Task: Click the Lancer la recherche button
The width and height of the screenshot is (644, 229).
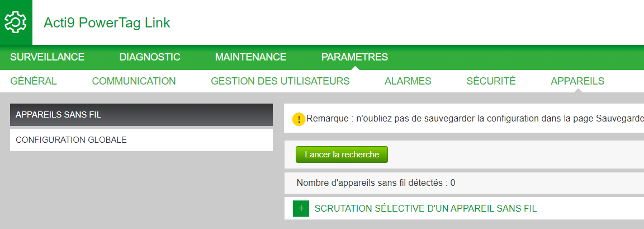Action: [x=342, y=155]
